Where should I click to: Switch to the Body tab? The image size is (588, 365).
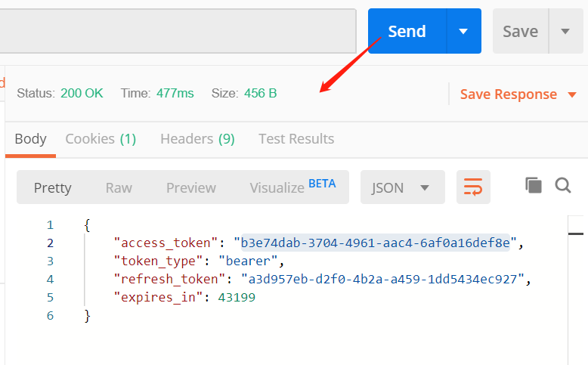click(30, 139)
